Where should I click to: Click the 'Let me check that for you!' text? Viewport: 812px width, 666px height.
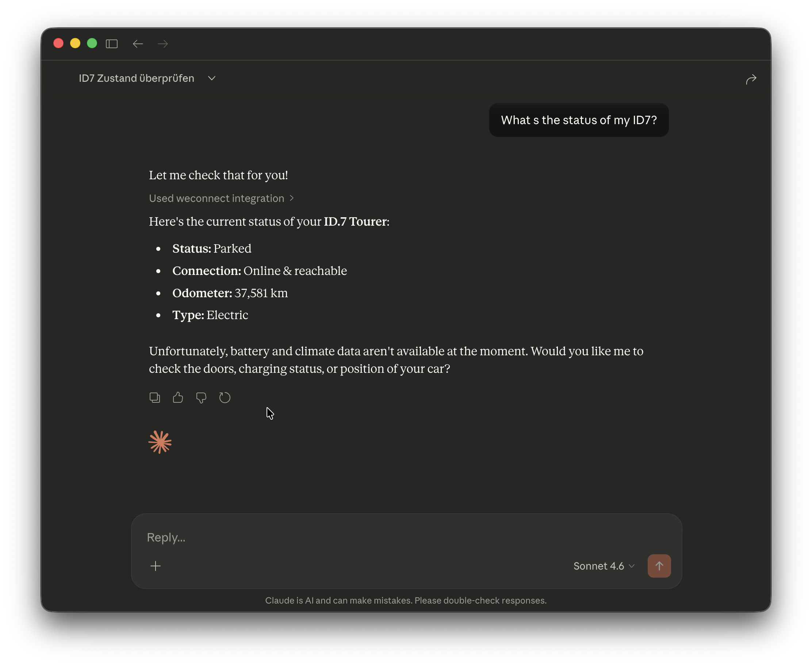click(x=218, y=175)
